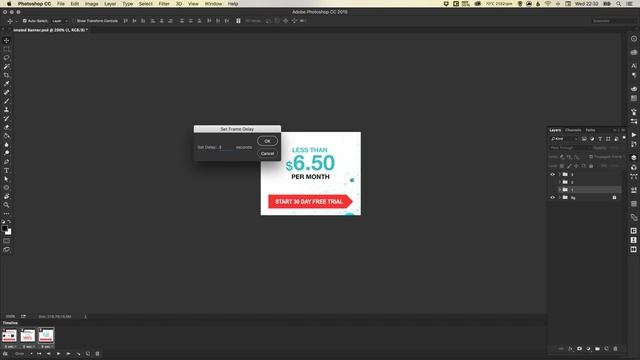This screenshot has width=640, height=360.
Task: Filter layers for pixel layers icon
Action: (x=584, y=139)
